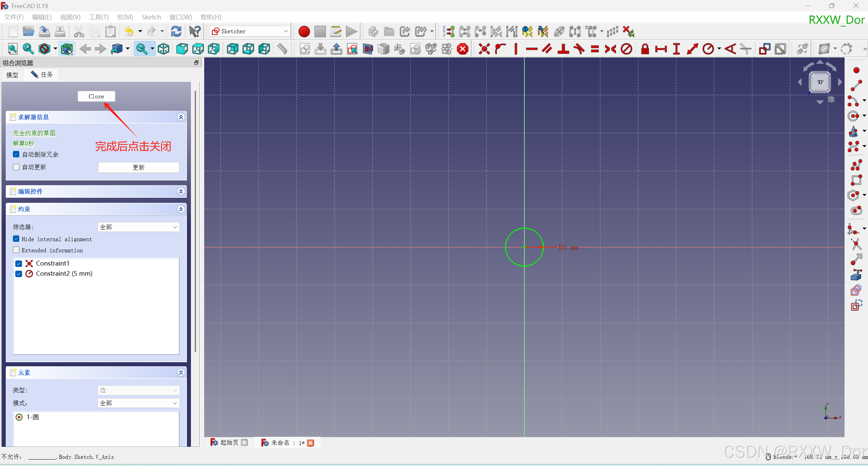
Task: Open the Sketch menu
Action: (151, 17)
